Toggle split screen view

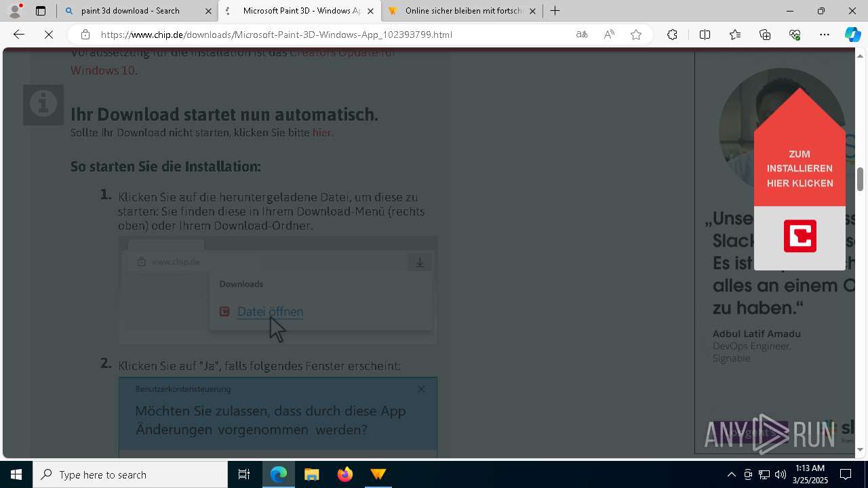[705, 35]
